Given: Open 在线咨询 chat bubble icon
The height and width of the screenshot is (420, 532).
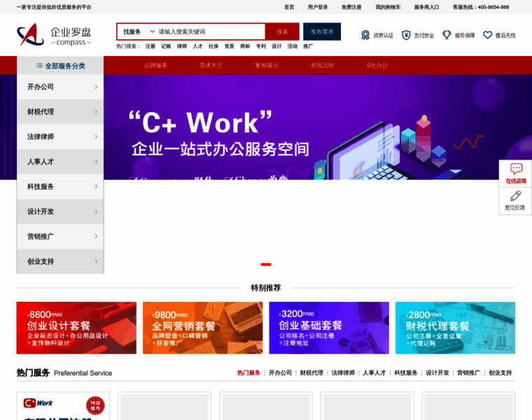Looking at the screenshot, I should point(516,169).
